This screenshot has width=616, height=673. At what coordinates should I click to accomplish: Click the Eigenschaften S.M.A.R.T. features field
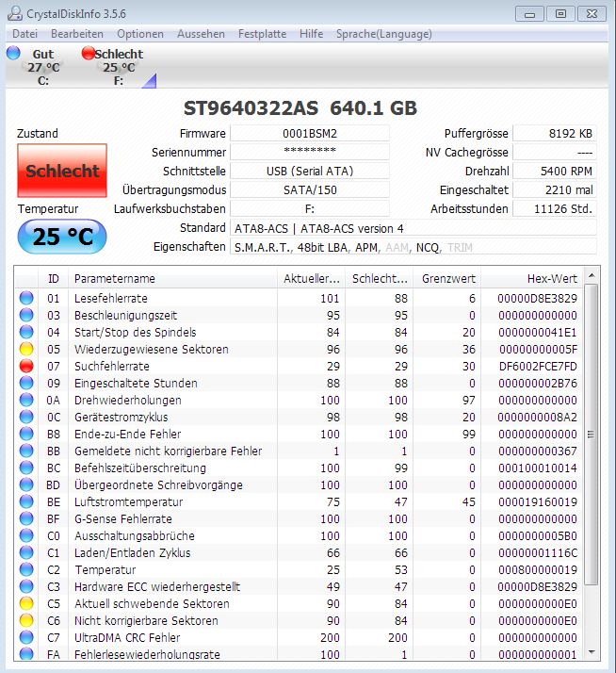tap(413, 247)
